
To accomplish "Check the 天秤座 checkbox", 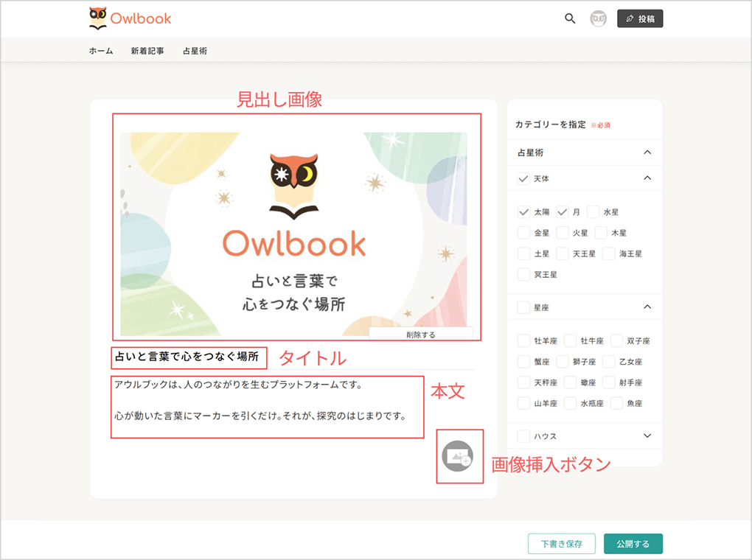I will pyautogui.click(x=523, y=382).
